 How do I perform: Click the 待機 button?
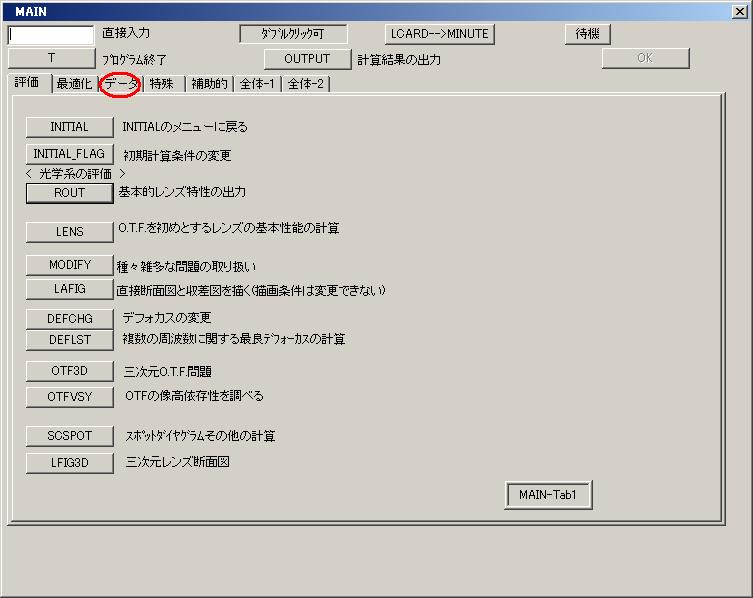(587, 34)
